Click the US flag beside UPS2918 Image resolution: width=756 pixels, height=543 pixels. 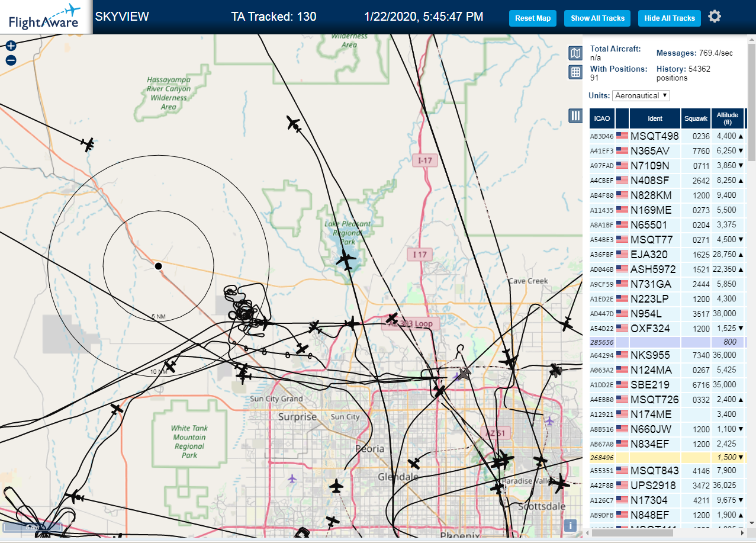(622, 485)
